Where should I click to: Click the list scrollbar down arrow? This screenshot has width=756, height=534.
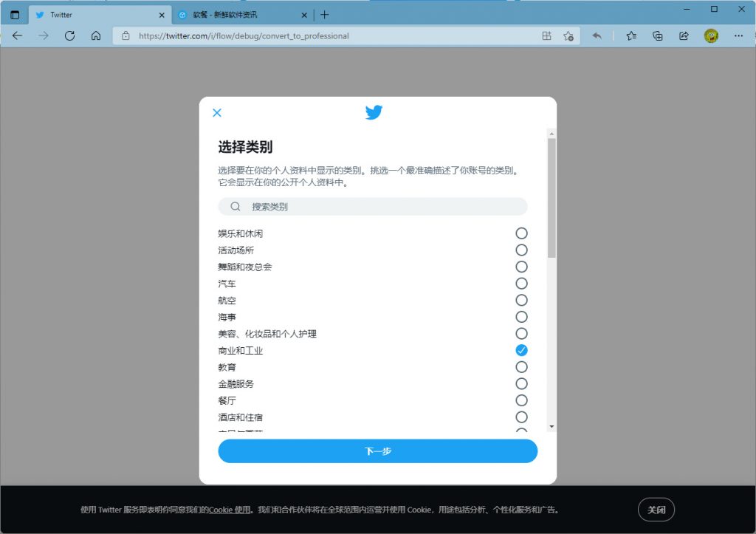coord(551,426)
